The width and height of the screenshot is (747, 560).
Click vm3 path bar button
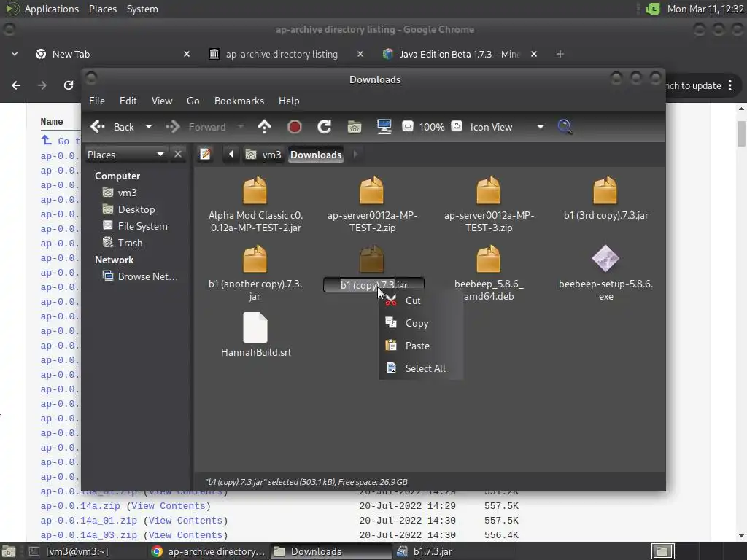coord(263,155)
